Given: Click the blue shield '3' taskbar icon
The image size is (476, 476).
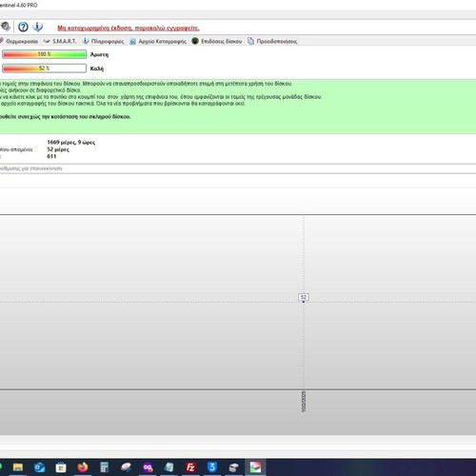Looking at the screenshot, I should click(212, 467).
